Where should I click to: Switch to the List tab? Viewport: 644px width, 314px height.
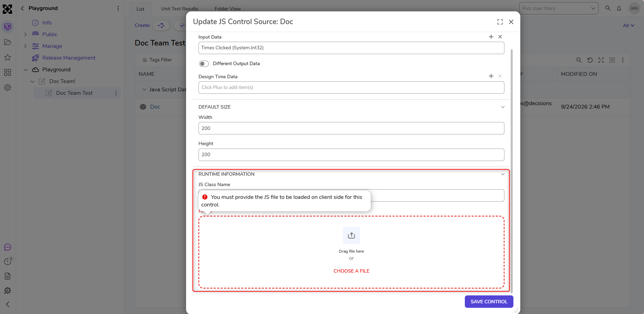click(140, 9)
